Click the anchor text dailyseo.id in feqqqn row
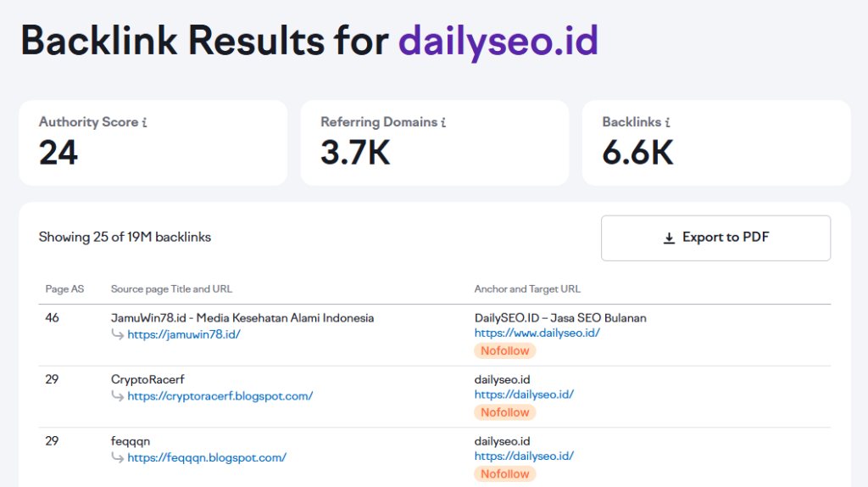The width and height of the screenshot is (868, 487). coord(502,441)
